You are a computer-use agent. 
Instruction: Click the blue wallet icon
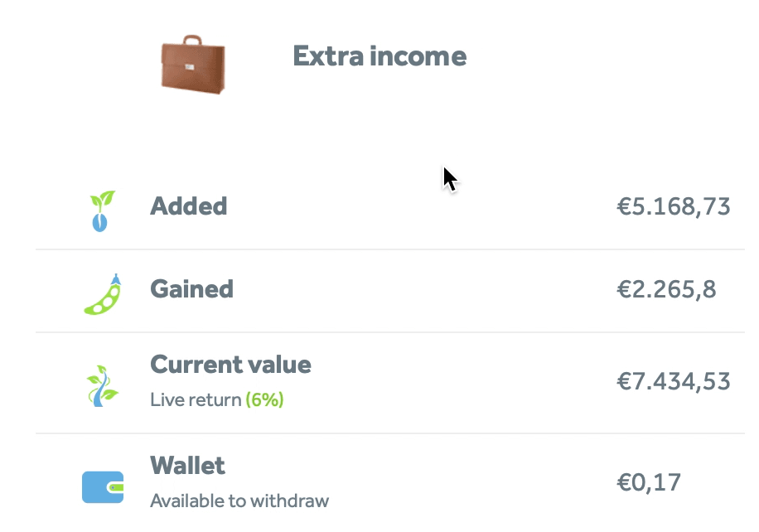(103, 486)
